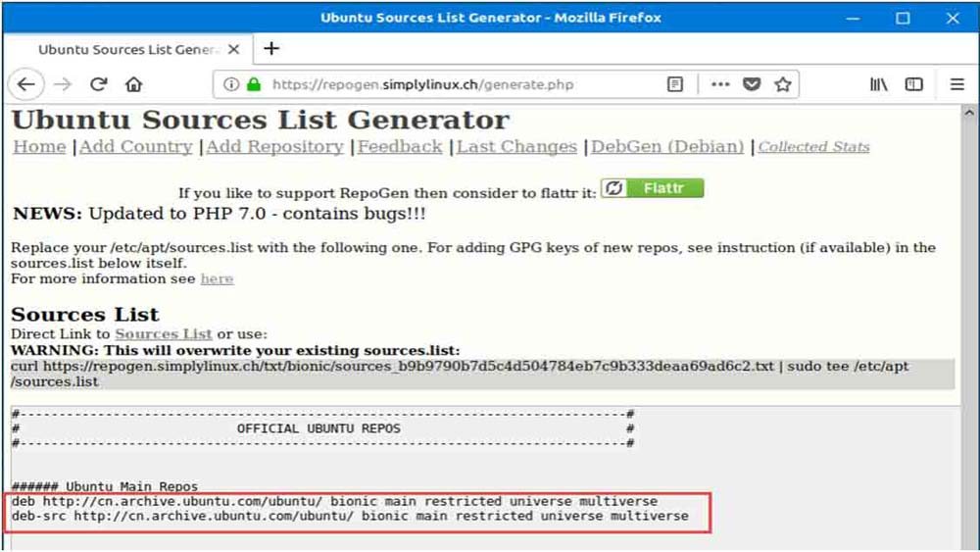
Task: Click the 'deb http://cn.archive.ubuntu.com' line
Action: tap(334, 501)
